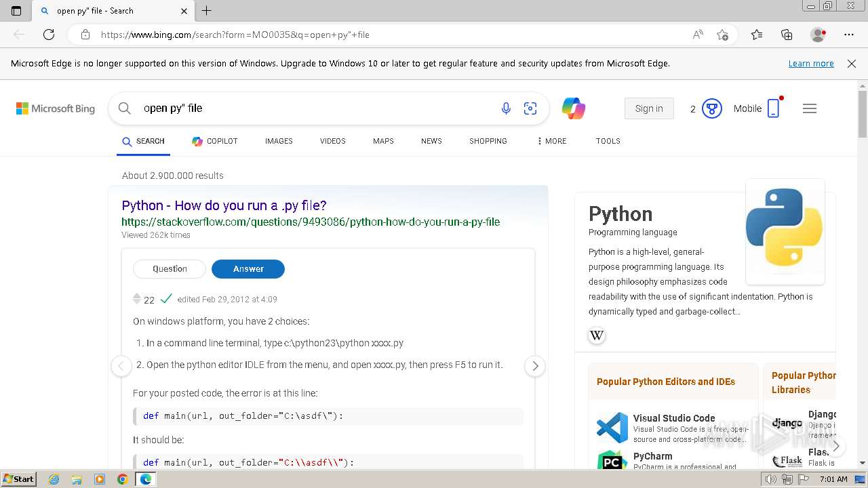Screen dimensions: 868x488
Task: Show previous answer with left arrow
Action: 121,366
